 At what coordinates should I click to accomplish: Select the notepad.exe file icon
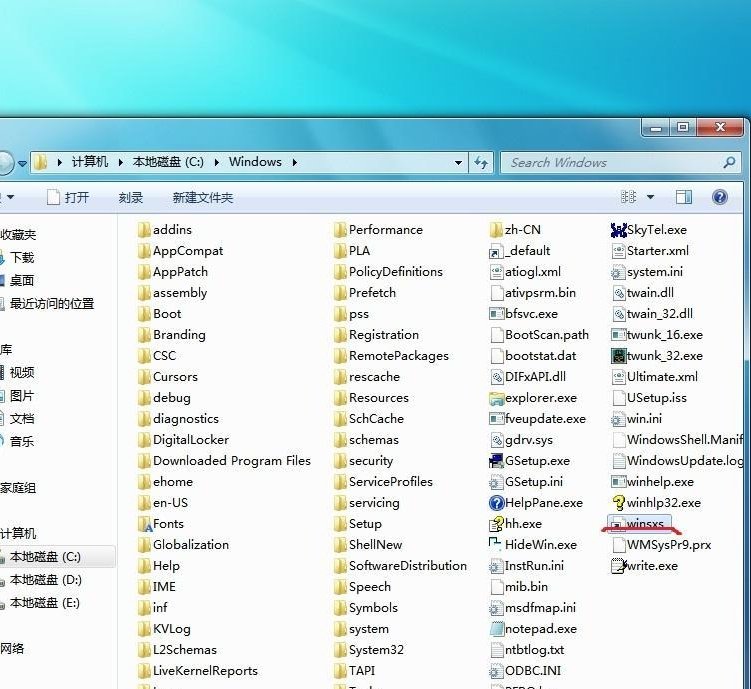pos(497,629)
